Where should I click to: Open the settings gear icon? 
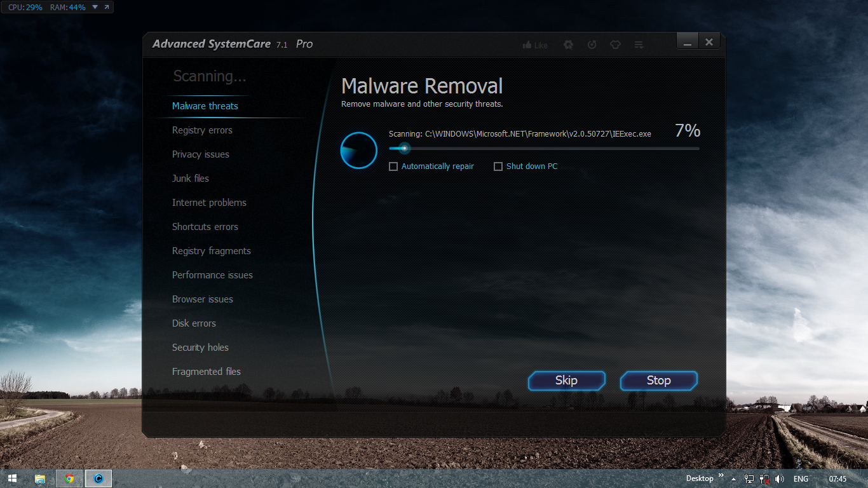(x=568, y=44)
